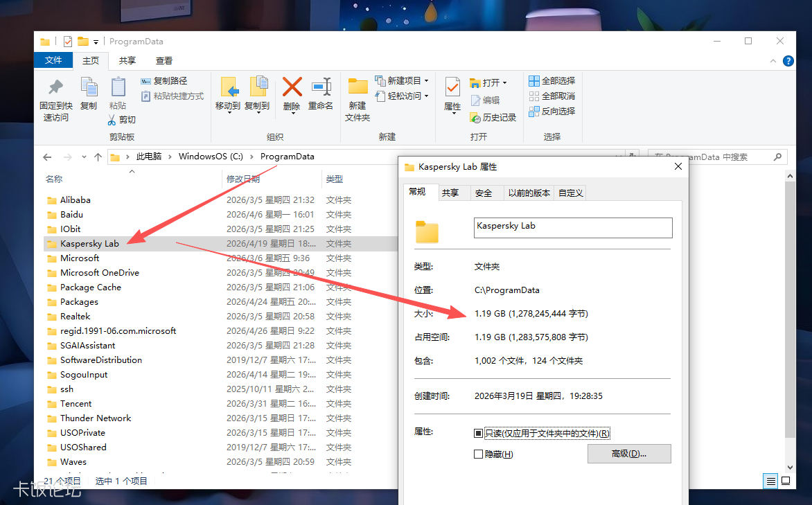Click the Pin to Quick Access icon
812x505 pixels.
[x=55, y=87]
